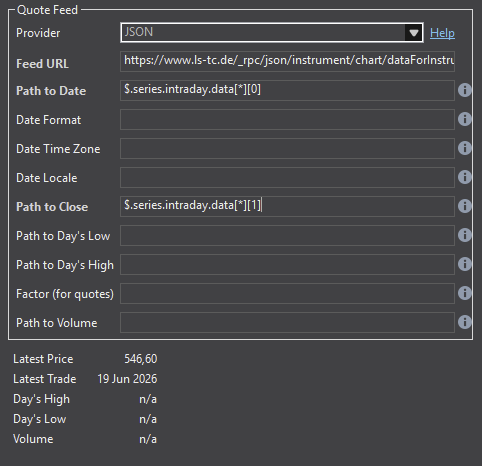Show info icon for Date Time Zone
Image resolution: width=482 pixels, height=466 pixels.
[x=465, y=148]
